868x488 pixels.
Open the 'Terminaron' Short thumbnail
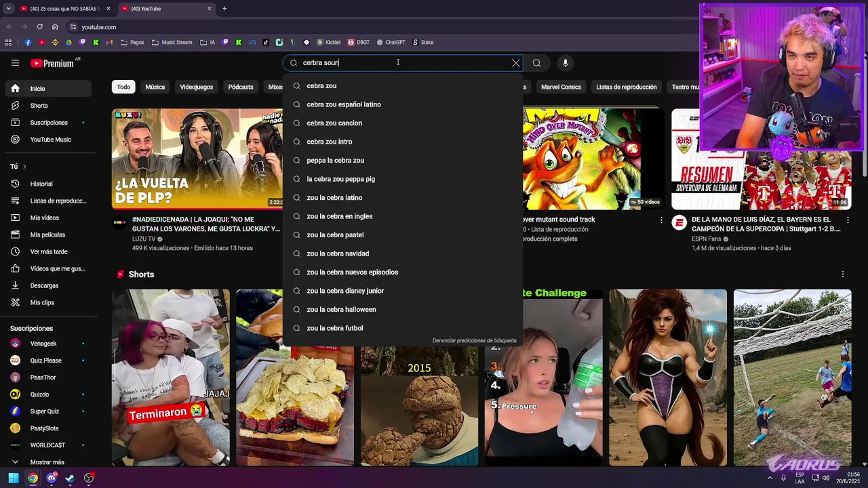171,378
